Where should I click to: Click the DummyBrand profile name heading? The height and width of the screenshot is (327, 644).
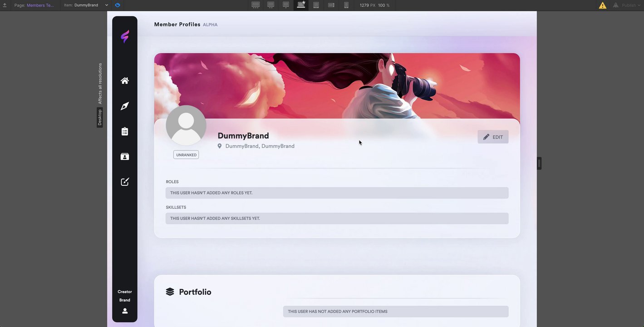point(243,135)
